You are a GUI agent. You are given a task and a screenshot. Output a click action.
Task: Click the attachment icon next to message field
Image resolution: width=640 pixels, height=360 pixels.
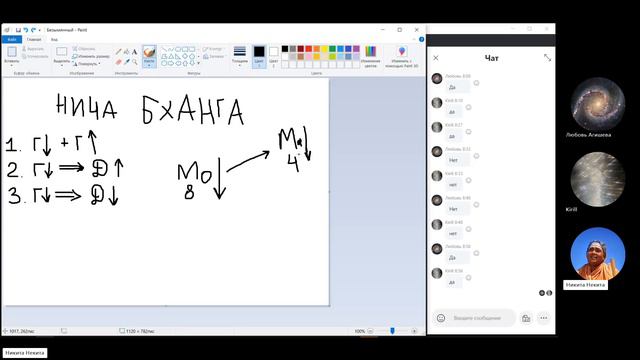pos(526,318)
